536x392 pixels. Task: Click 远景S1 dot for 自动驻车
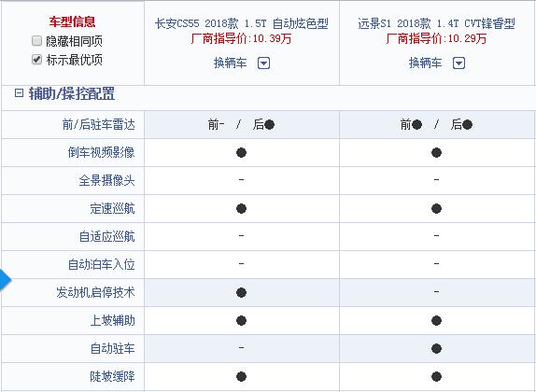coord(436,348)
